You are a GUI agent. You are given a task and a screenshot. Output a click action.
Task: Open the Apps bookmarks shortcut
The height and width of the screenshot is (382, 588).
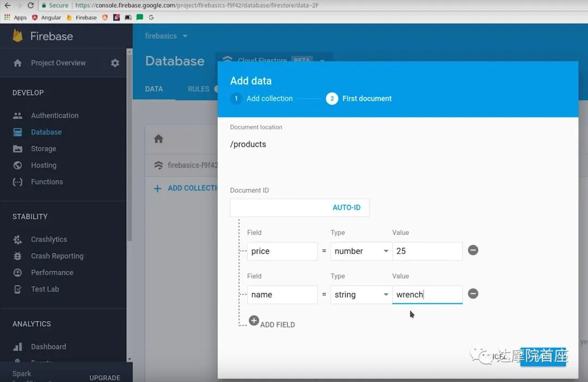click(15, 17)
